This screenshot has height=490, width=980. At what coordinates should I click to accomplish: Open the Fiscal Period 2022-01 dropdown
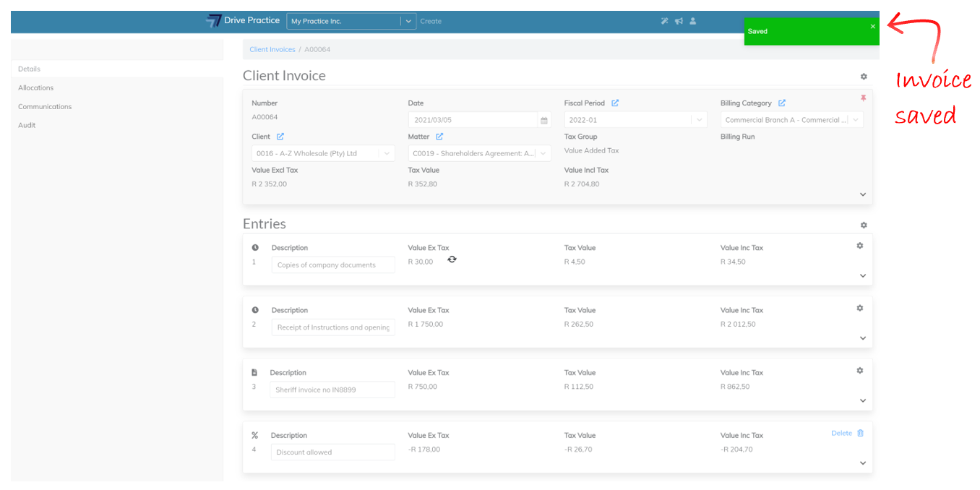(x=700, y=121)
